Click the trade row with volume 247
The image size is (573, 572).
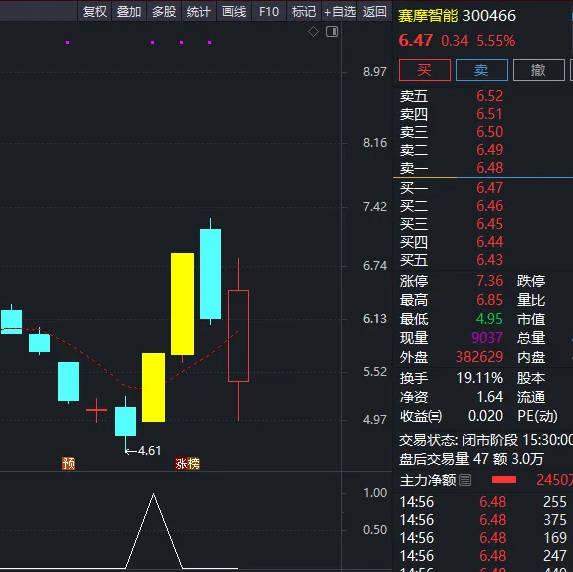[x=483, y=556]
